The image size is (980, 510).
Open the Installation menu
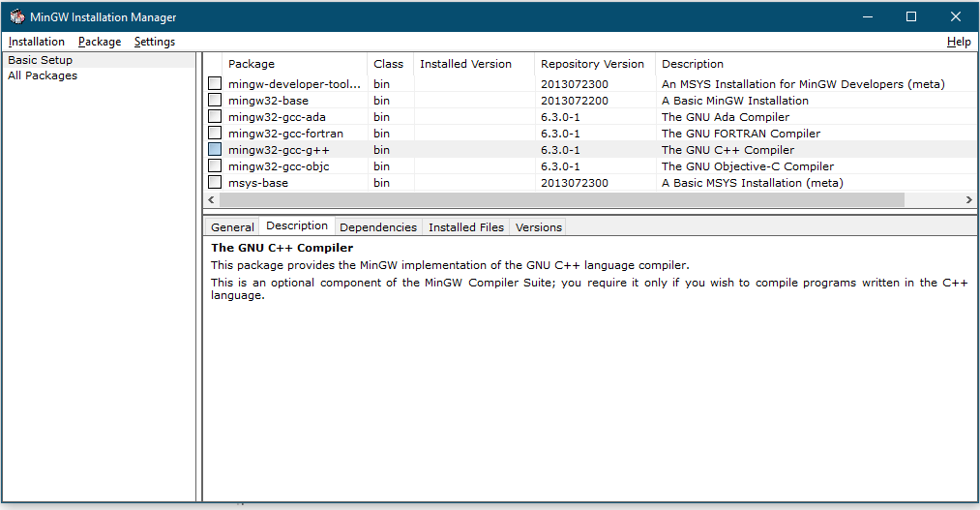pyautogui.click(x=36, y=42)
